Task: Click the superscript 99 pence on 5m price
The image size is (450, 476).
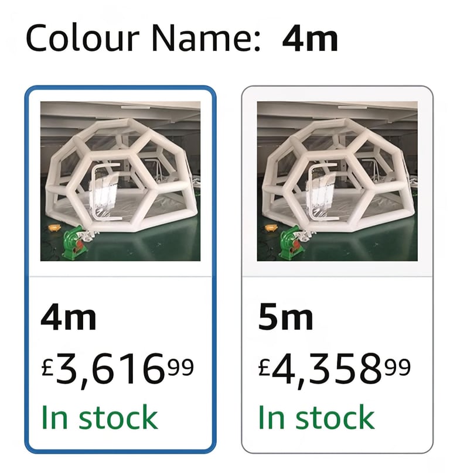Action: pyautogui.click(x=398, y=367)
